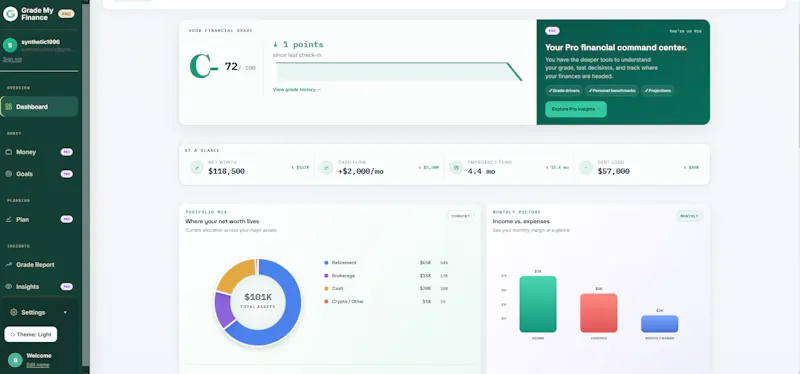Click the Brokerage legend label
The height and width of the screenshot is (374, 800).
tap(343, 276)
